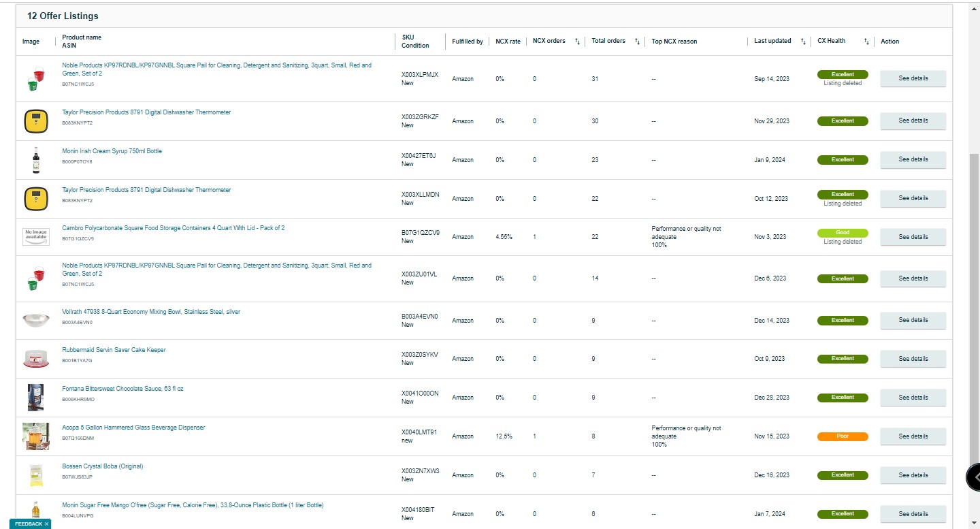Open Noble Products Pail link dated Sep 14, 2023
This screenshot has width=980, height=529.
(216, 69)
